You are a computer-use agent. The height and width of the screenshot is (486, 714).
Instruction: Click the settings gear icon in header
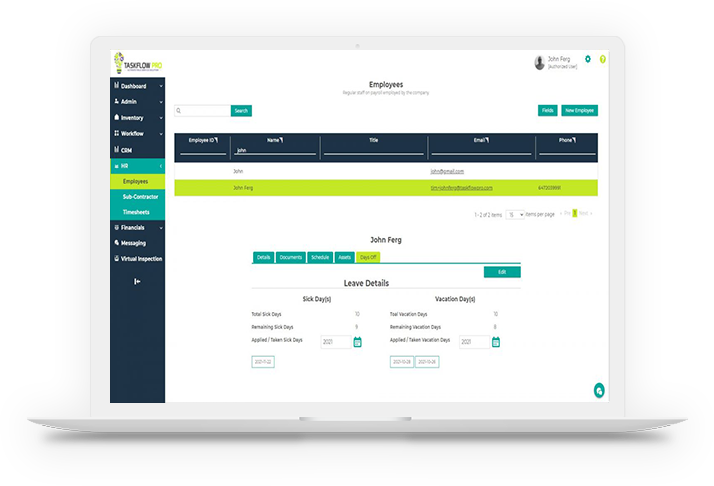588,59
